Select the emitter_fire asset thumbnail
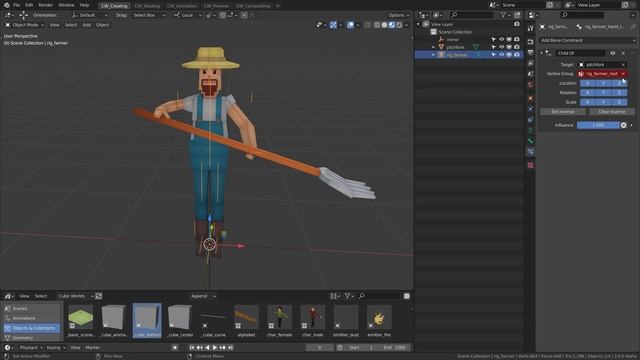Image resolution: width=640 pixels, height=360 pixels. point(379,320)
